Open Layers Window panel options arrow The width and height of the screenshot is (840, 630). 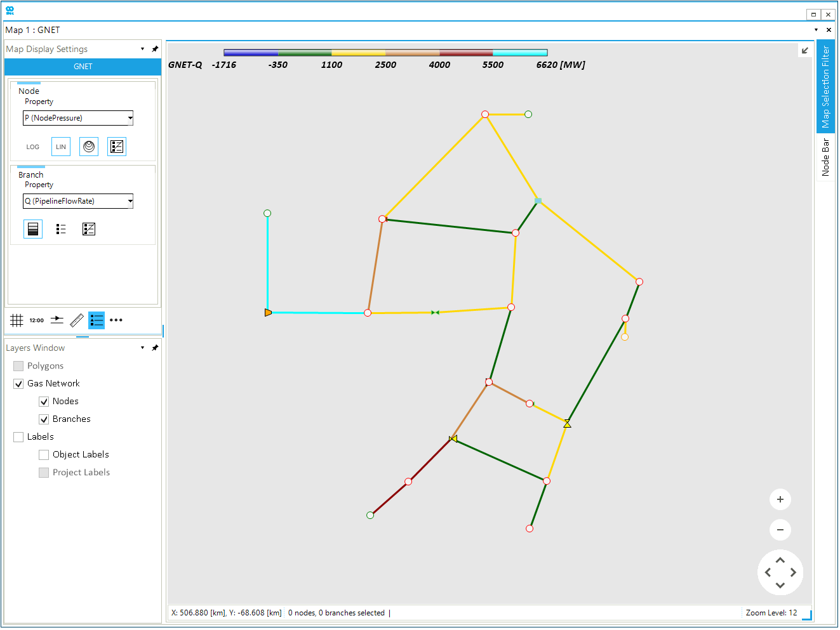coord(143,348)
